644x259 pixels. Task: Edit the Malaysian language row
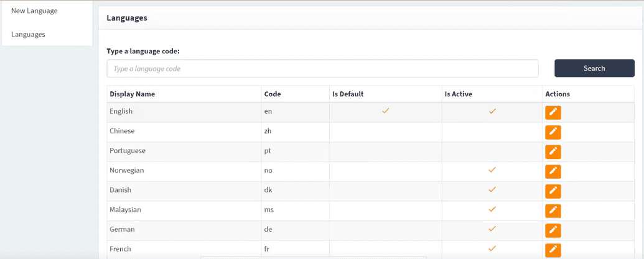point(553,211)
